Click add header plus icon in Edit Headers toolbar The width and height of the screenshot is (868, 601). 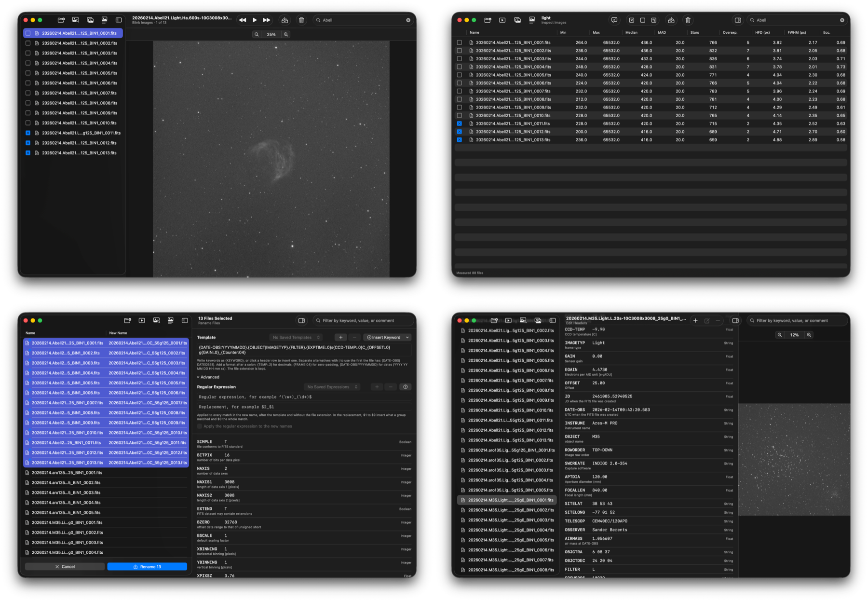[x=695, y=321]
